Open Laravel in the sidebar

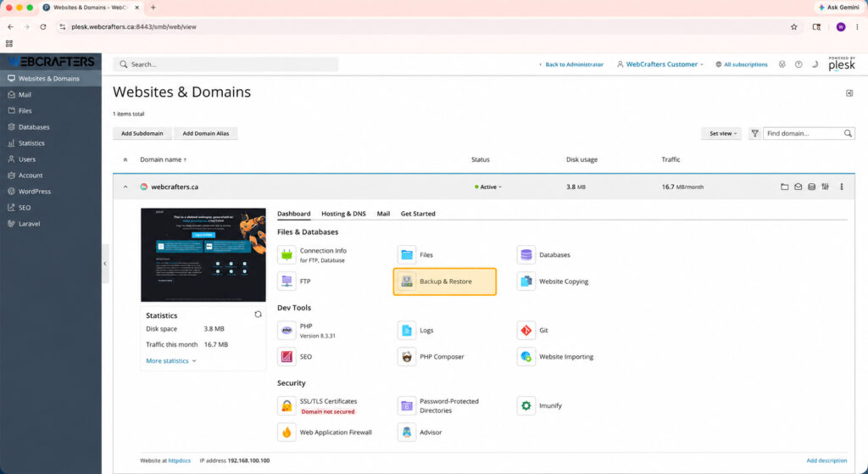coord(51,224)
